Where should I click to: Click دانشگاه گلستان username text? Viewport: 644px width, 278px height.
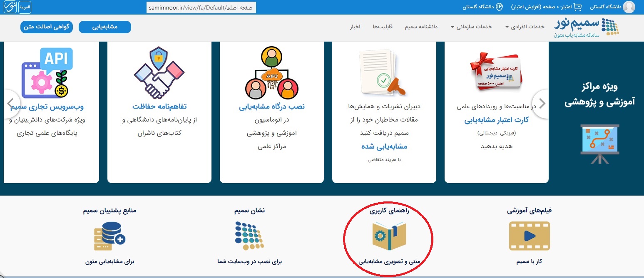[x=605, y=7]
